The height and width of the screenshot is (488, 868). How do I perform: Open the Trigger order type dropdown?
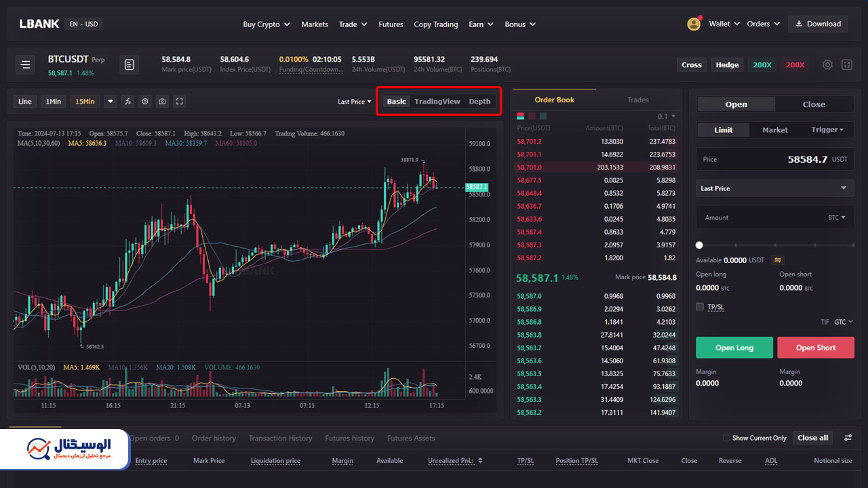[827, 129]
